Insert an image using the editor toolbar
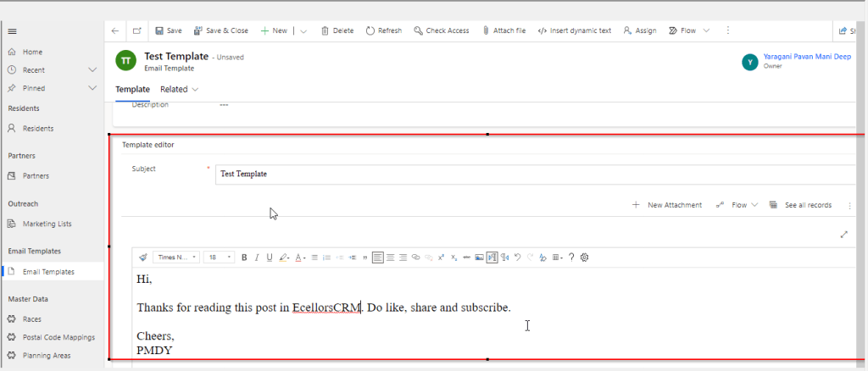This screenshot has width=868, height=371. tap(479, 257)
